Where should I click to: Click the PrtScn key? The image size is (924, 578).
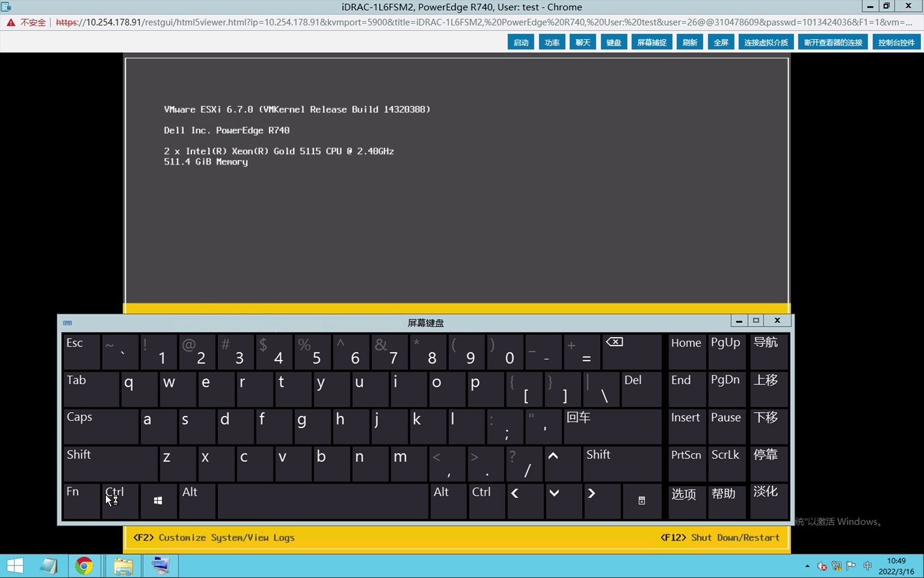687,464
